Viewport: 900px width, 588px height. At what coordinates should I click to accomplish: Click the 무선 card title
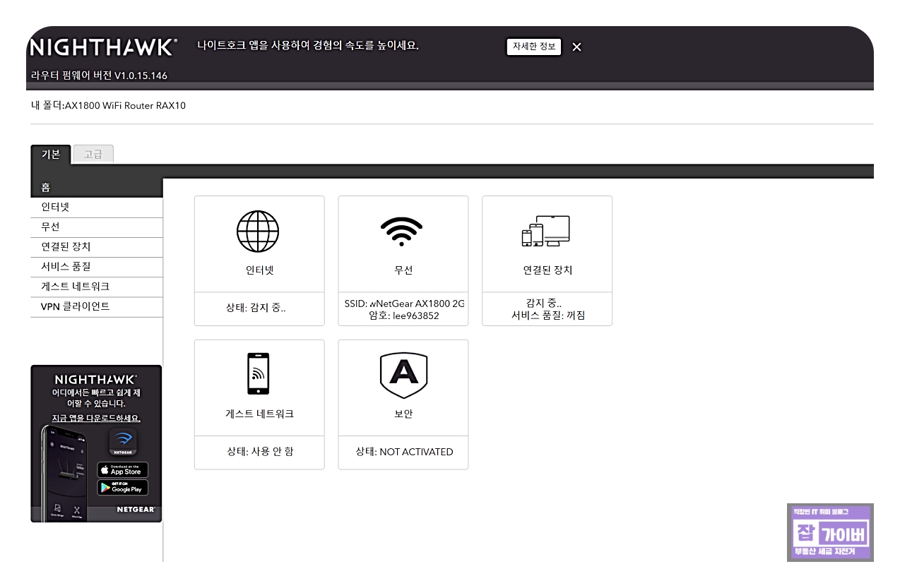[403, 270]
